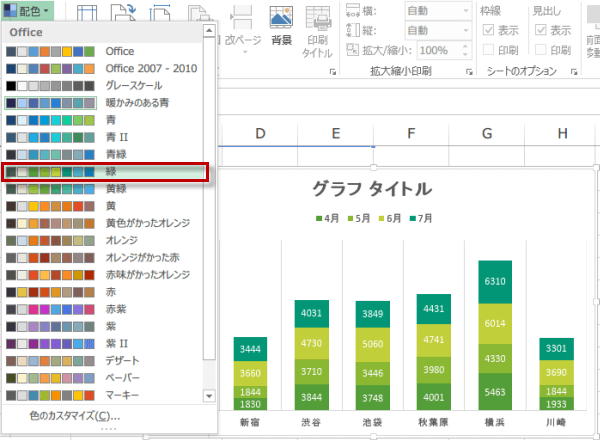600x440 pixels.
Task: Toggle 枠線 表示 checkbox
Action: tap(488, 30)
